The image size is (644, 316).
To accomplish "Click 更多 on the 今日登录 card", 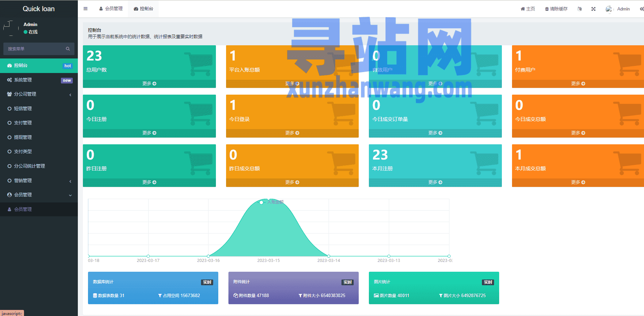I will (292, 133).
